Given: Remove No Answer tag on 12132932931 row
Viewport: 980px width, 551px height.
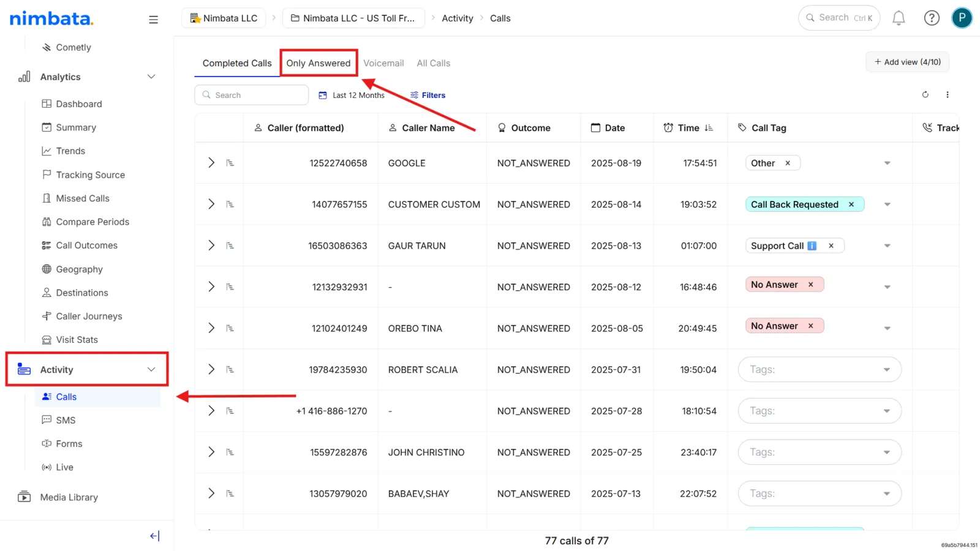Looking at the screenshot, I should [811, 285].
